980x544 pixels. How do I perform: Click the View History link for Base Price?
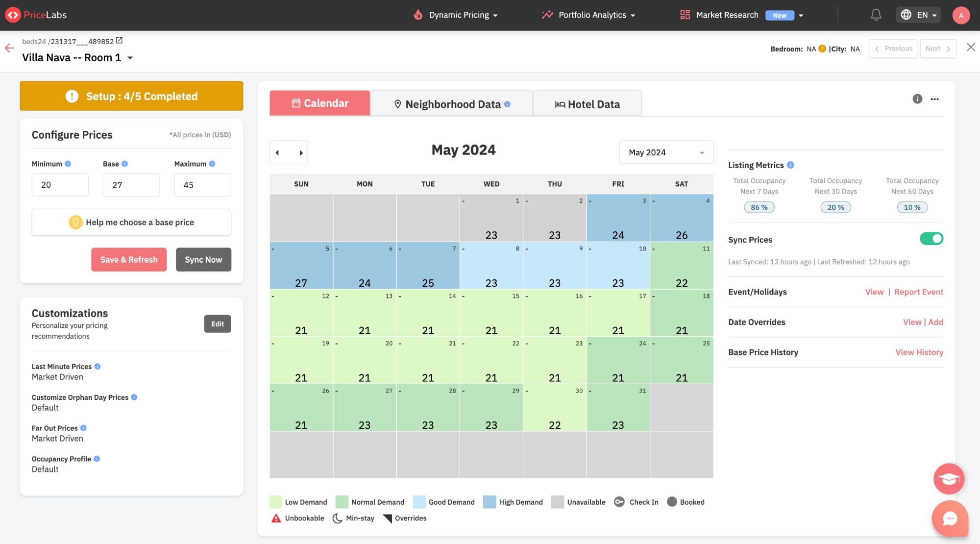pos(920,352)
